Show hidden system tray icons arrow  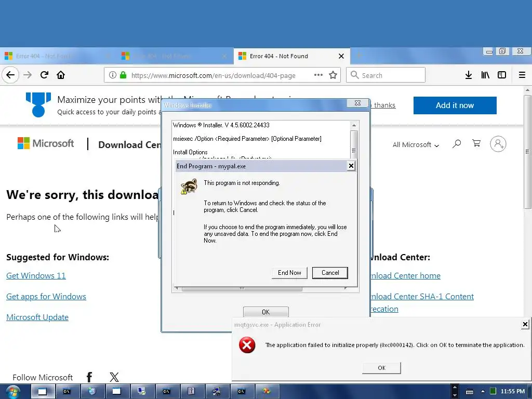[x=483, y=392]
